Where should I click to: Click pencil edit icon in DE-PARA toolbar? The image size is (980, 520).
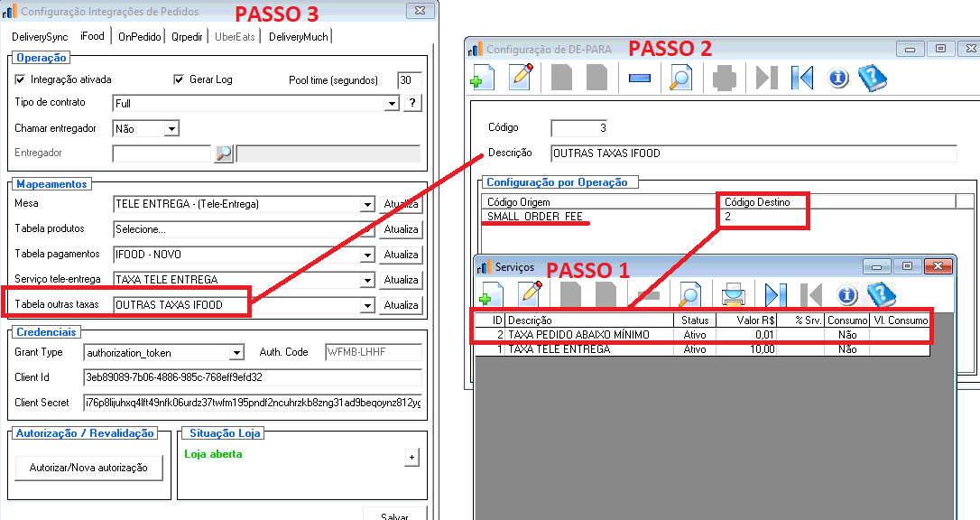(x=521, y=79)
